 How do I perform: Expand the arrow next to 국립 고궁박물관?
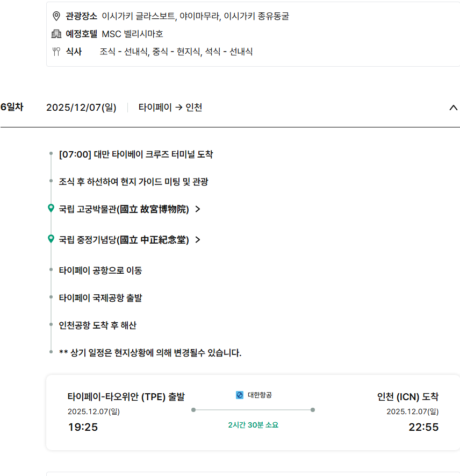point(198,209)
